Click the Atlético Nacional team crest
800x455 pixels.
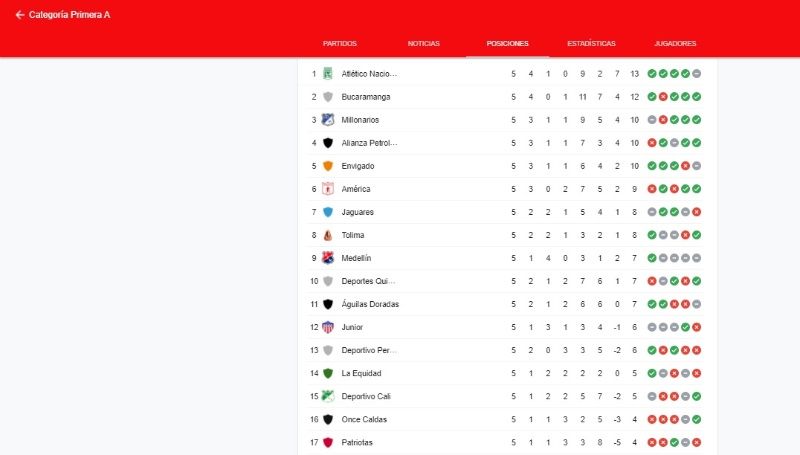(328, 73)
